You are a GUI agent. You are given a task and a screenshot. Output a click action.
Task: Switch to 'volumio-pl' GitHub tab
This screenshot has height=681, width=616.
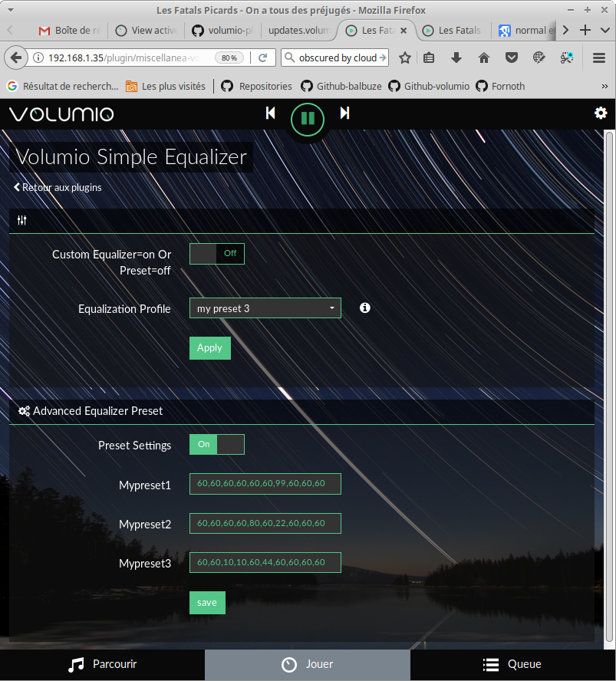pos(223,31)
